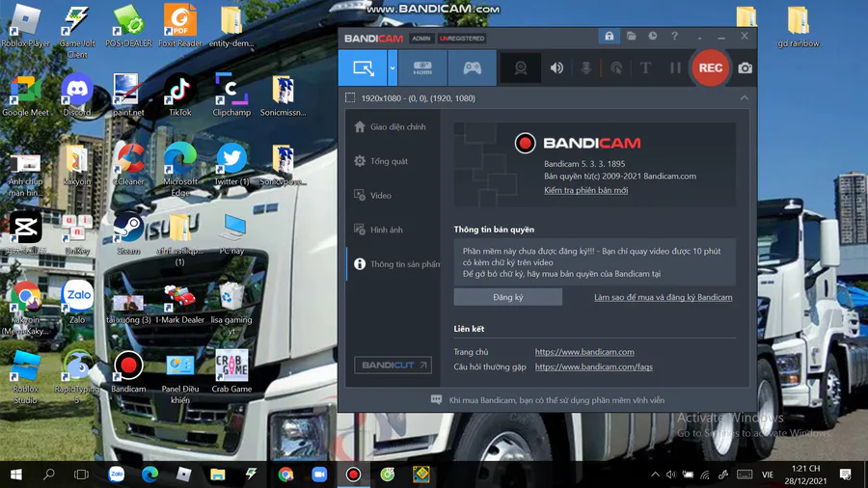The height and width of the screenshot is (488, 868).
Task: Open taskbar search magnifier
Action: pos(49,474)
